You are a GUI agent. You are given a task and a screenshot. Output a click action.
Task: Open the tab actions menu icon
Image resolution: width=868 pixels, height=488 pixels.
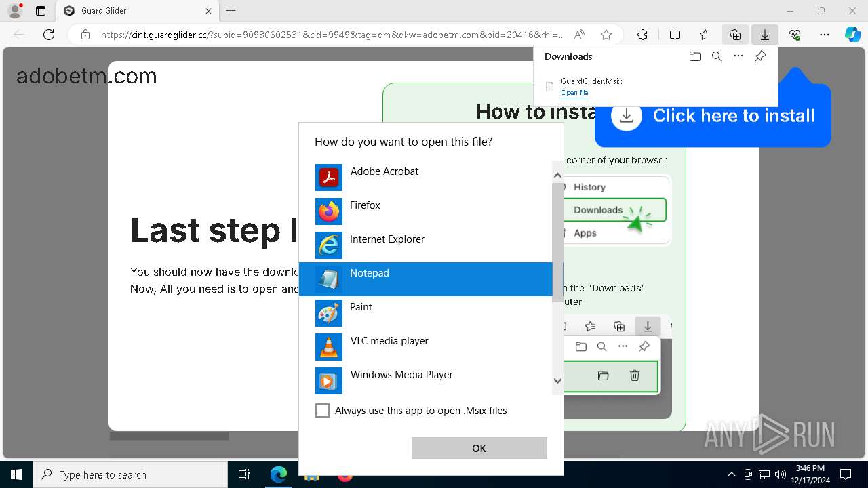[x=41, y=11]
